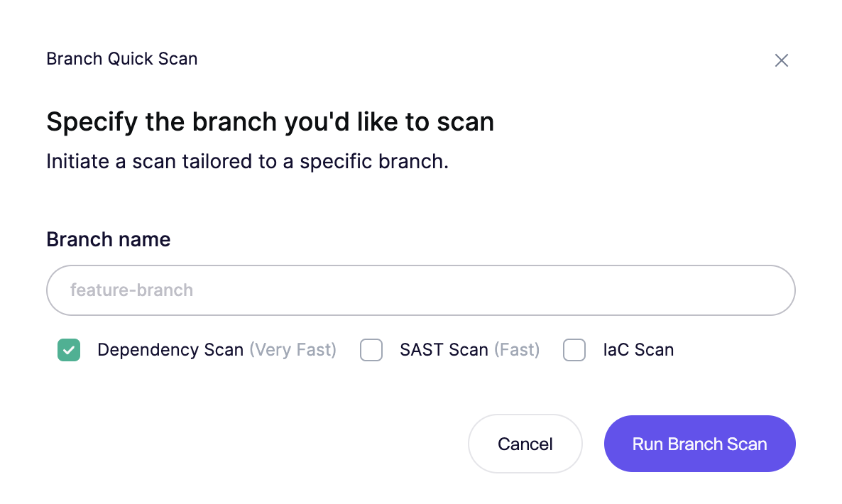This screenshot has width=842, height=504.
Task: Click the Branch Quick Scan title
Action: (x=122, y=58)
